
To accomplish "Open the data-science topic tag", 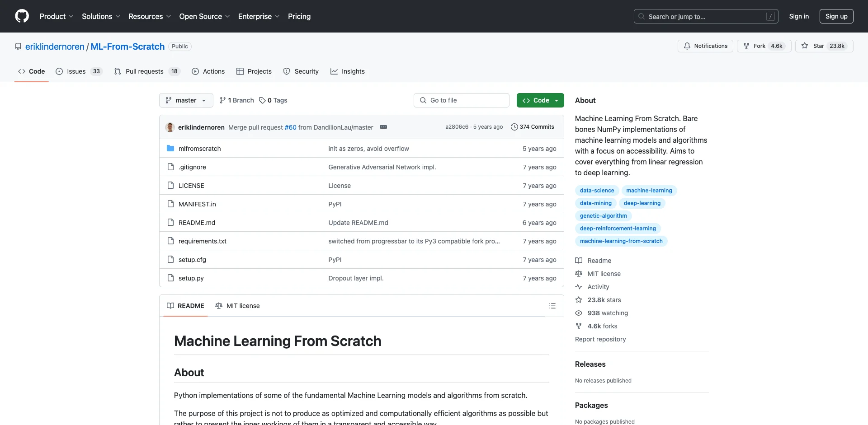I will [x=597, y=191].
